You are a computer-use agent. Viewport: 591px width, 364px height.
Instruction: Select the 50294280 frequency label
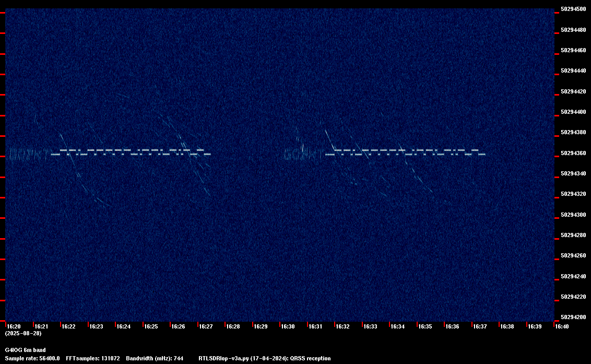click(x=573, y=235)
